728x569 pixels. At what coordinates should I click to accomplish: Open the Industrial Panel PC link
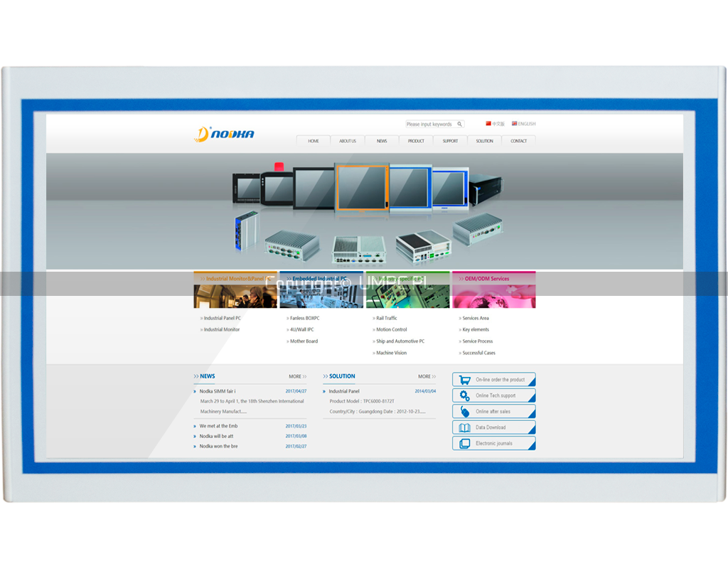(223, 318)
